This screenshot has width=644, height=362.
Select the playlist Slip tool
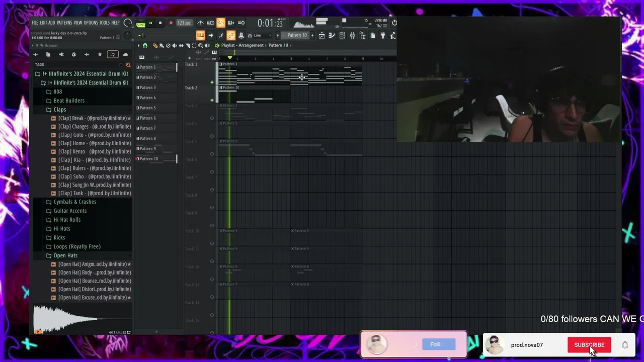181,45
